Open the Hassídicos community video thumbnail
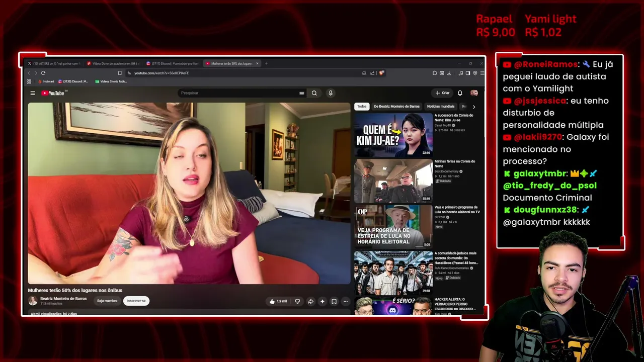Screen dimensions: 644x362 coord(393,273)
